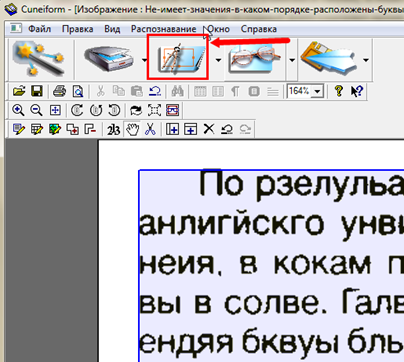
Task: Open the Вид menu
Action: 112,29
